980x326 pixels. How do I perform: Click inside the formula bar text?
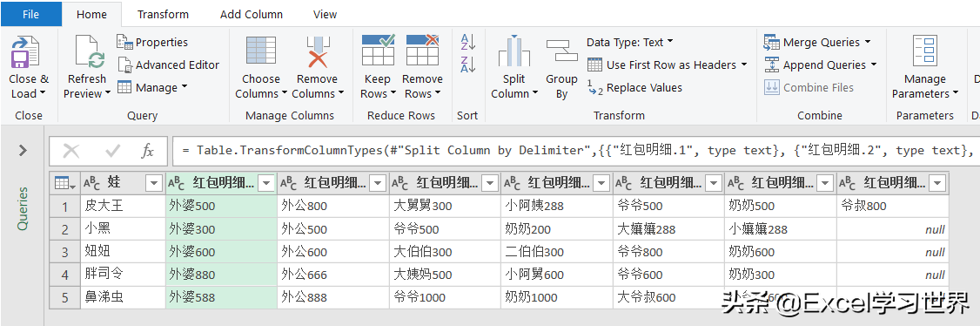(x=576, y=151)
